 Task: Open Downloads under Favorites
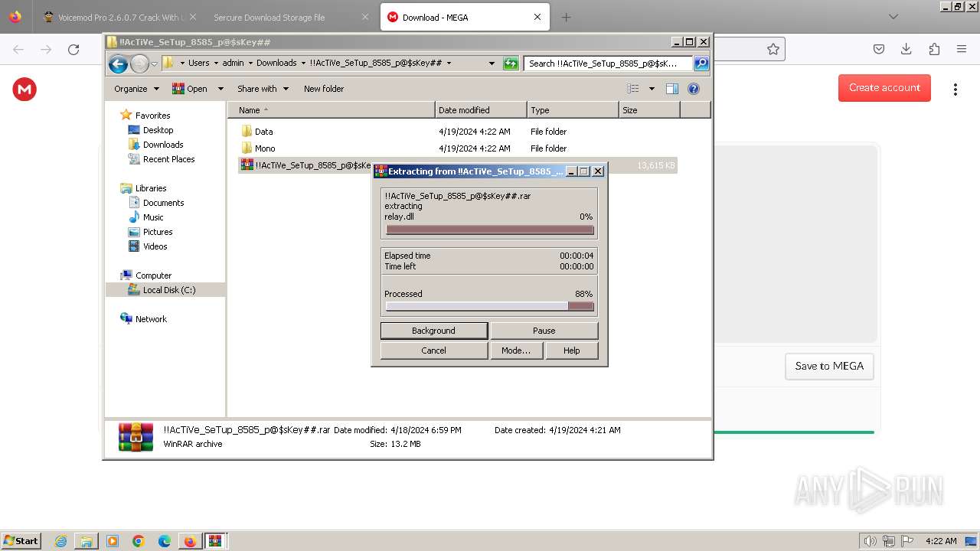click(x=163, y=145)
